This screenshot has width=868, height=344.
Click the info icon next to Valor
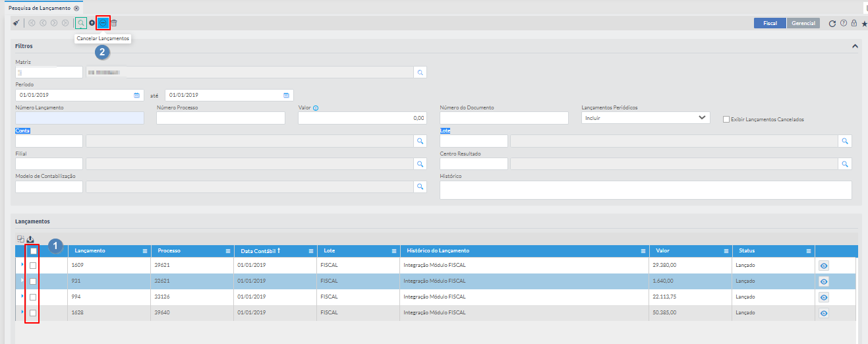point(316,107)
